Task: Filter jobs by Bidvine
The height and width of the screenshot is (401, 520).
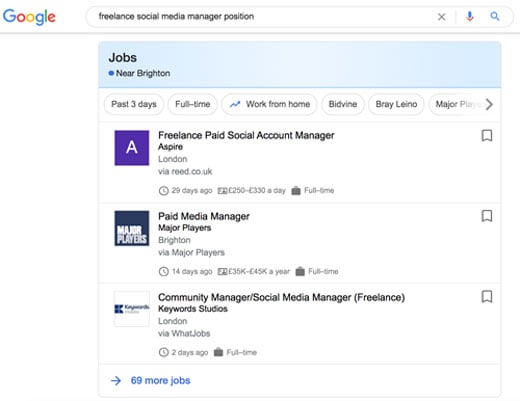Action: 343,104
